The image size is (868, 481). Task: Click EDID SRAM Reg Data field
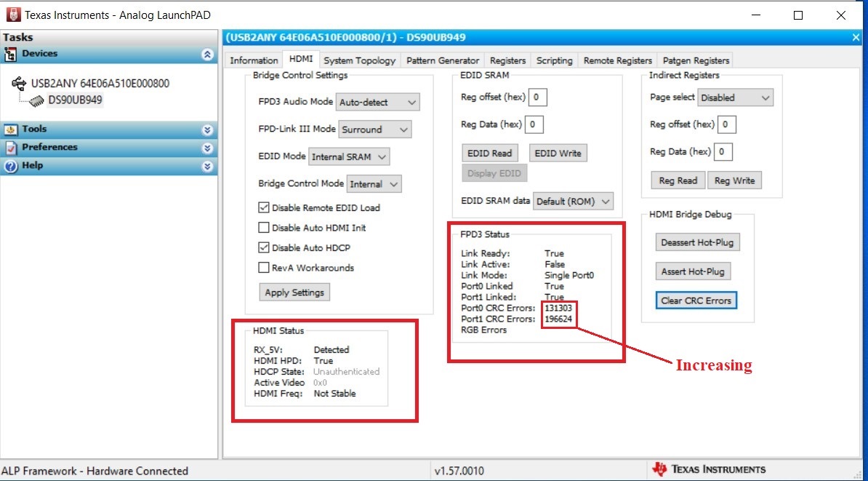[534, 124]
